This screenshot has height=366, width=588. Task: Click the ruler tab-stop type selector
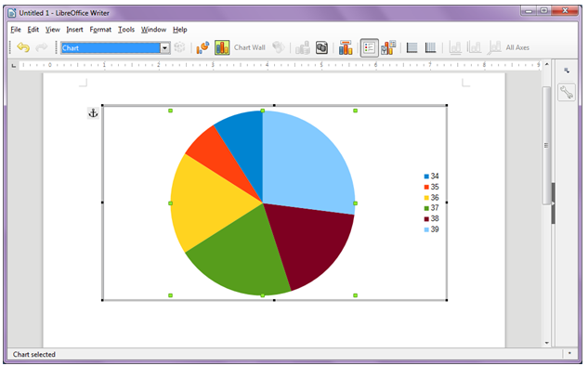pyautogui.click(x=14, y=66)
